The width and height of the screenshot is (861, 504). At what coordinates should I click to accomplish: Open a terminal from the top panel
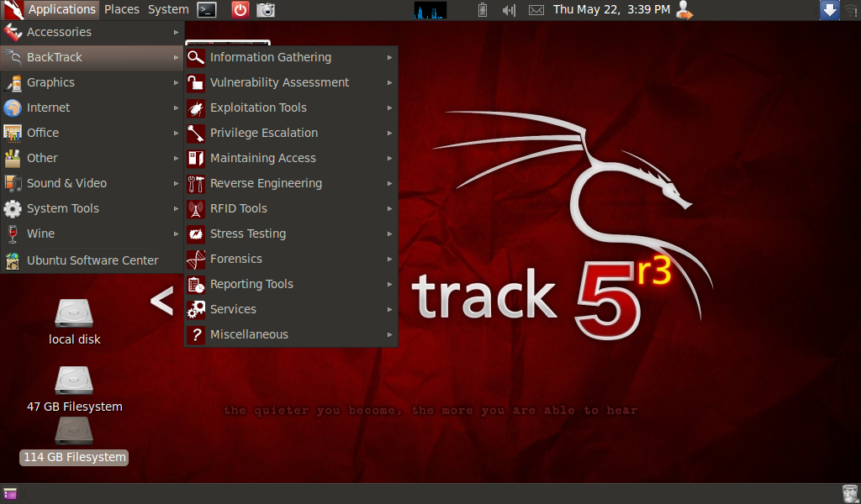(x=206, y=10)
